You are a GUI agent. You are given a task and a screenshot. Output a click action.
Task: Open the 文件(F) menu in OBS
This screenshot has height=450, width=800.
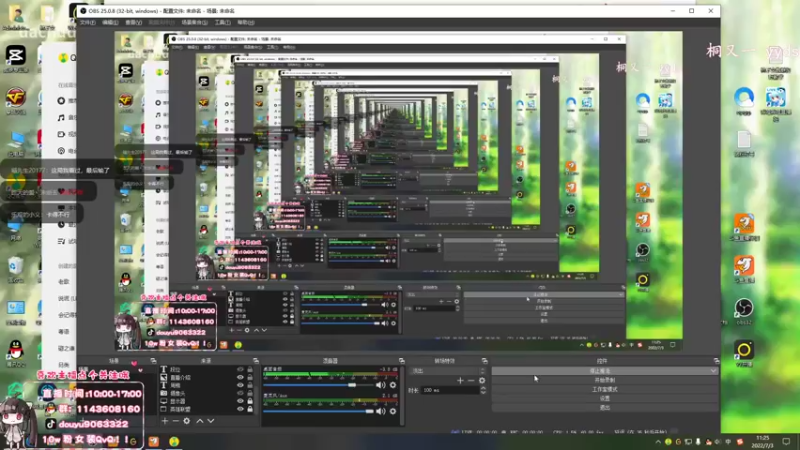pos(87,22)
